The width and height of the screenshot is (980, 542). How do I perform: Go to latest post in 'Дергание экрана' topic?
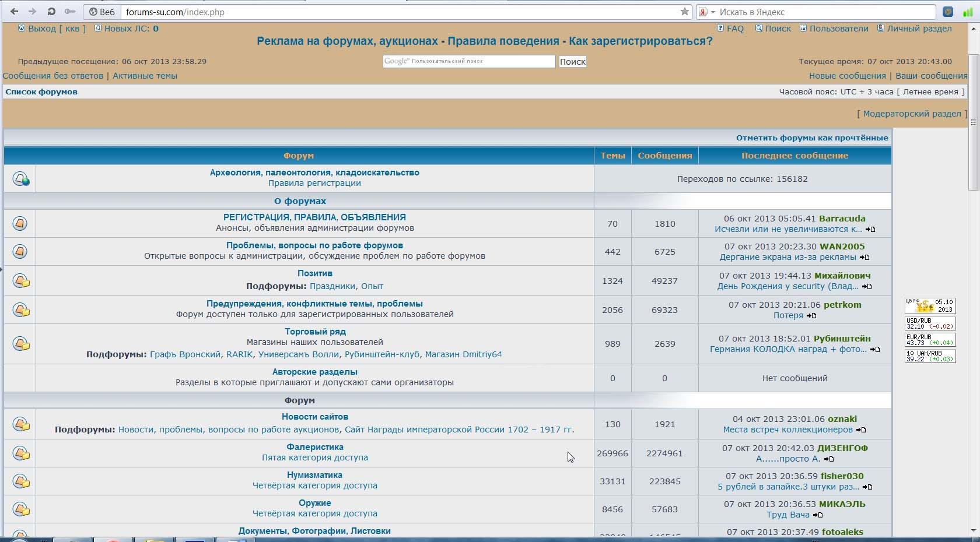[864, 258]
